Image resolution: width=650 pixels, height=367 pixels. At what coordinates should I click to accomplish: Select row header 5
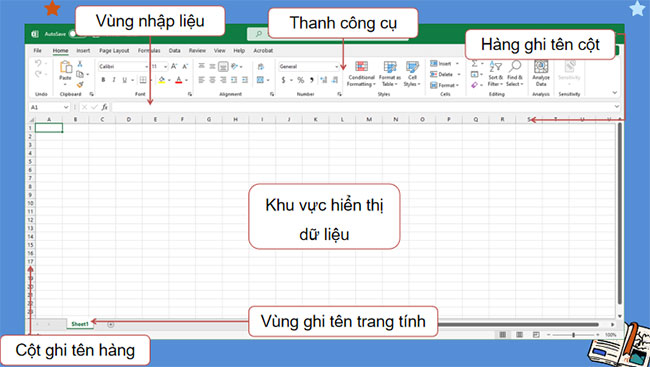[30, 161]
